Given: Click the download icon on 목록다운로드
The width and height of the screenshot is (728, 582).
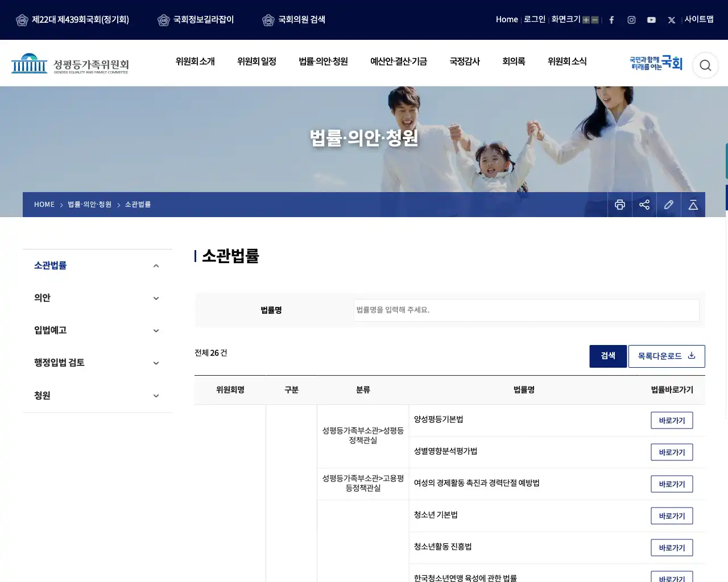Looking at the screenshot, I should click(x=692, y=356).
